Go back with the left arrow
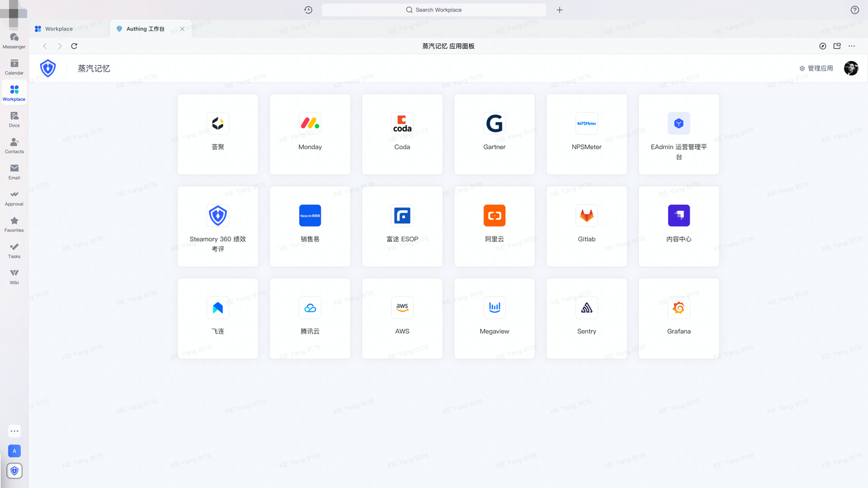The height and width of the screenshot is (488, 868). coord(45,46)
